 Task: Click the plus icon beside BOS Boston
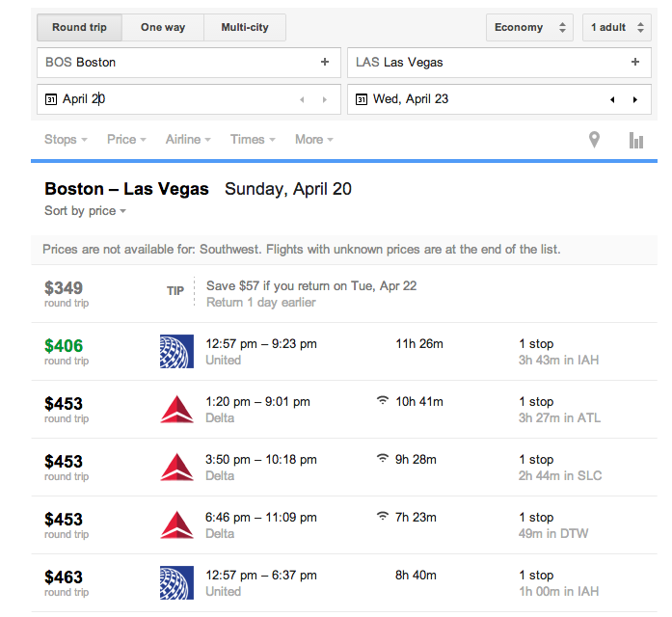pos(325,62)
